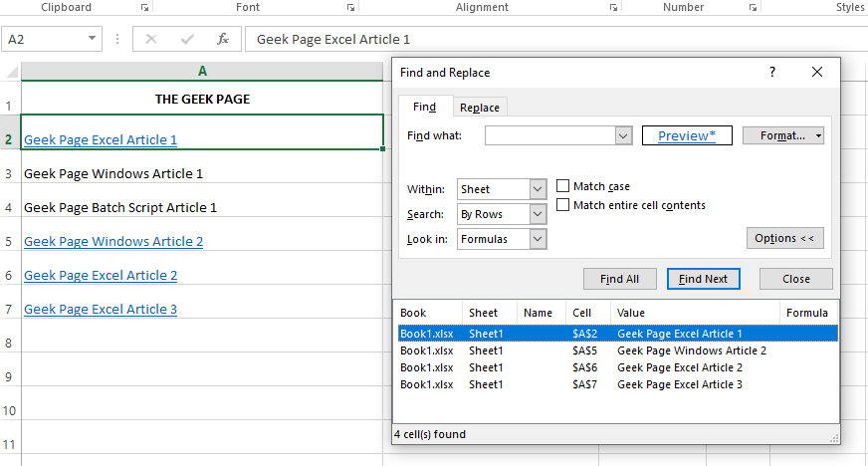Viewport: 868px width, 466px height.
Task: Collapse options with Options << button
Action: [x=784, y=239]
